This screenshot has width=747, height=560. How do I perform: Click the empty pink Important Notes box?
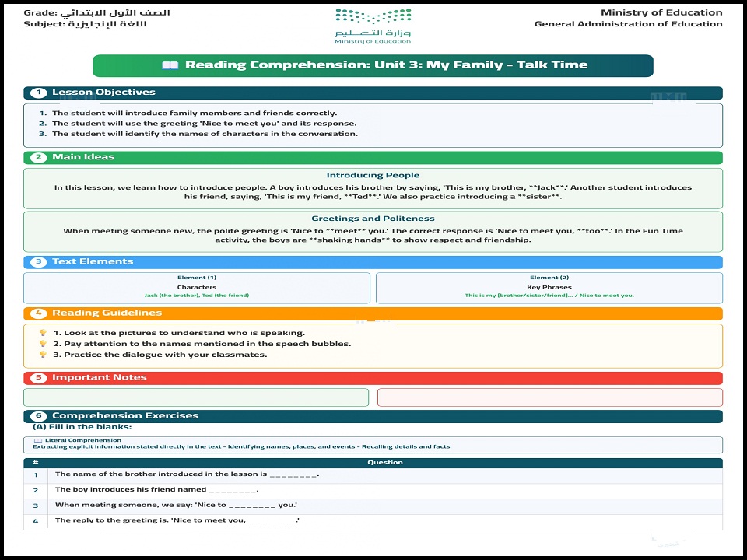tap(550, 397)
